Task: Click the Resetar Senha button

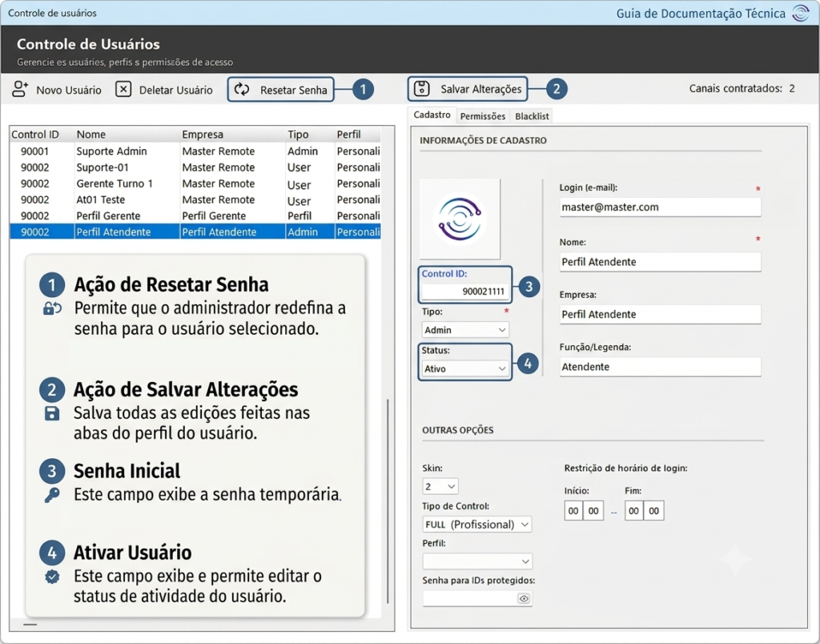Action: click(281, 90)
